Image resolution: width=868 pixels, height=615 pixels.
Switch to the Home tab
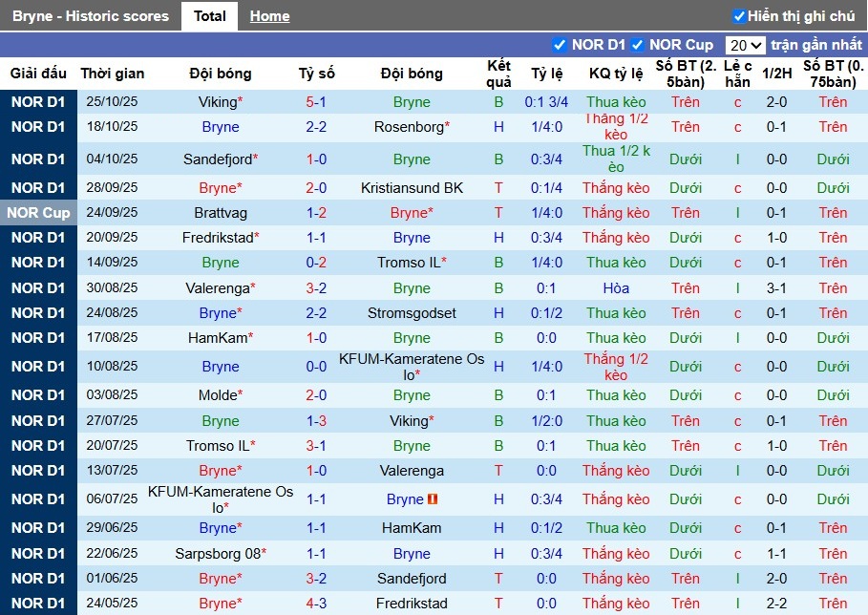269,15
